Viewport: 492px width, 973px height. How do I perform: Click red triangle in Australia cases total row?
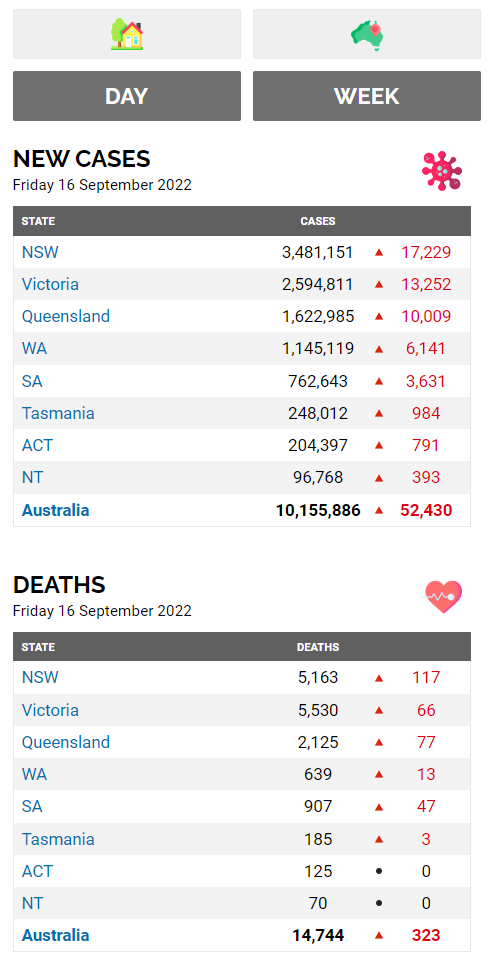click(x=379, y=511)
